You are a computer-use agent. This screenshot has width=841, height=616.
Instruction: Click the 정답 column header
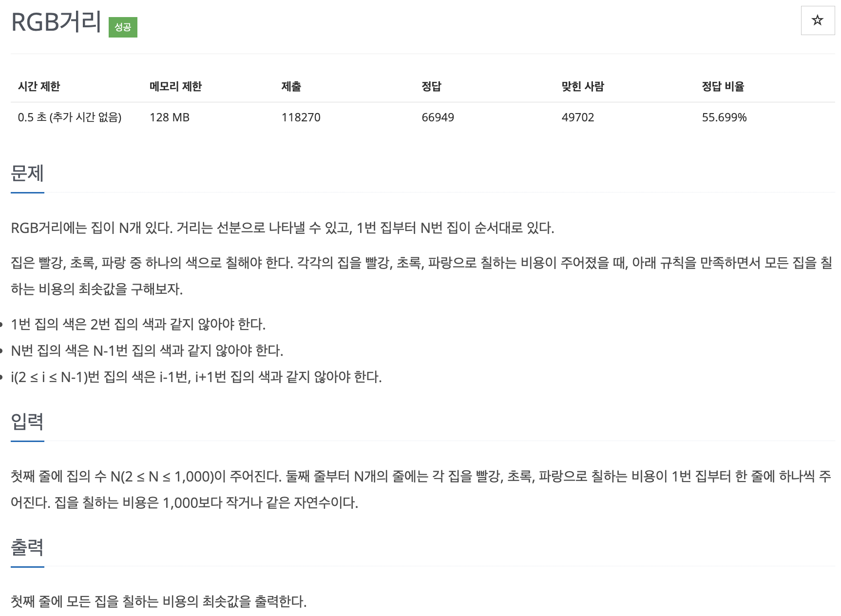tap(431, 87)
